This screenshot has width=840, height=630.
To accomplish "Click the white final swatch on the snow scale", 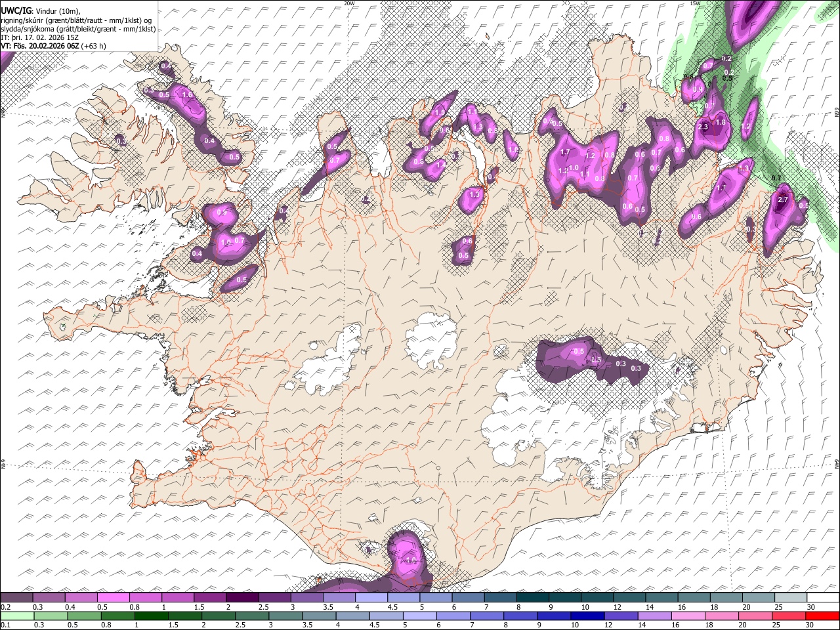I will [824, 597].
